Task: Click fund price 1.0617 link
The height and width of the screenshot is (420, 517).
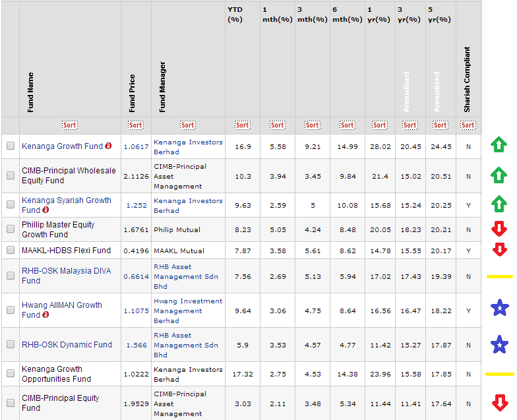Action: 136,146
